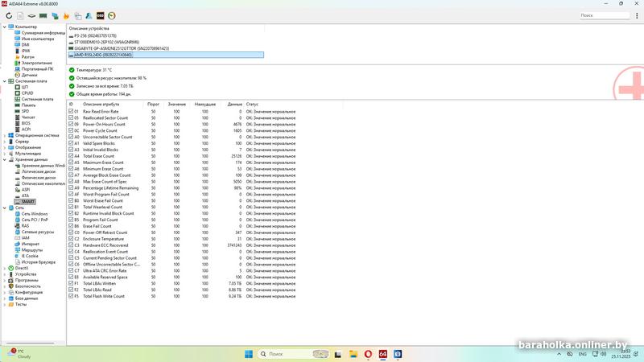Open the Суммарная информация tree item

43,33
